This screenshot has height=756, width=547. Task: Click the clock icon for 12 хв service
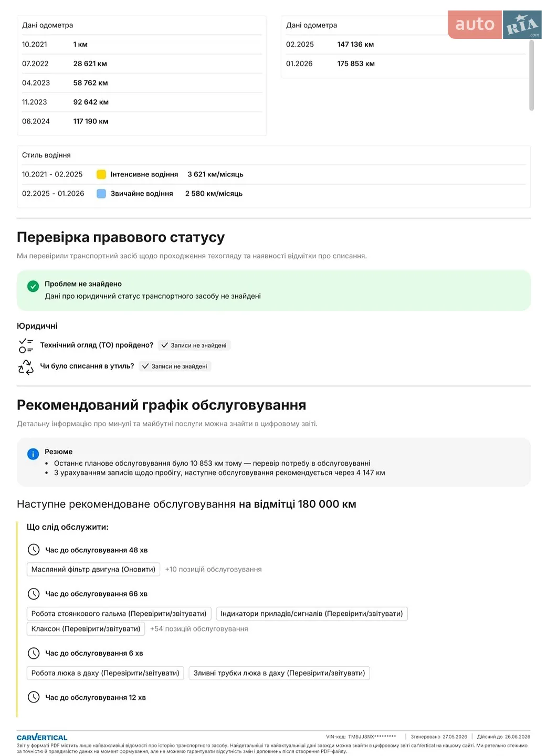tap(34, 697)
